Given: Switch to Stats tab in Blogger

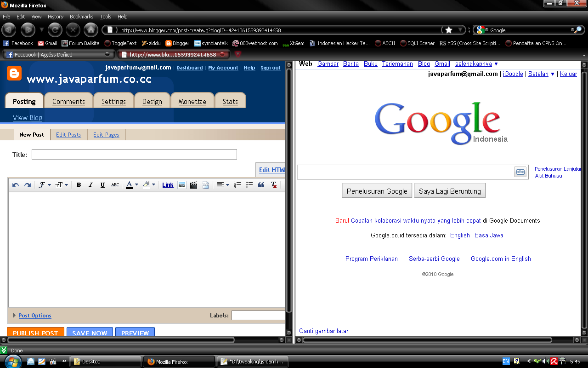Looking at the screenshot, I should pyautogui.click(x=230, y=101).
